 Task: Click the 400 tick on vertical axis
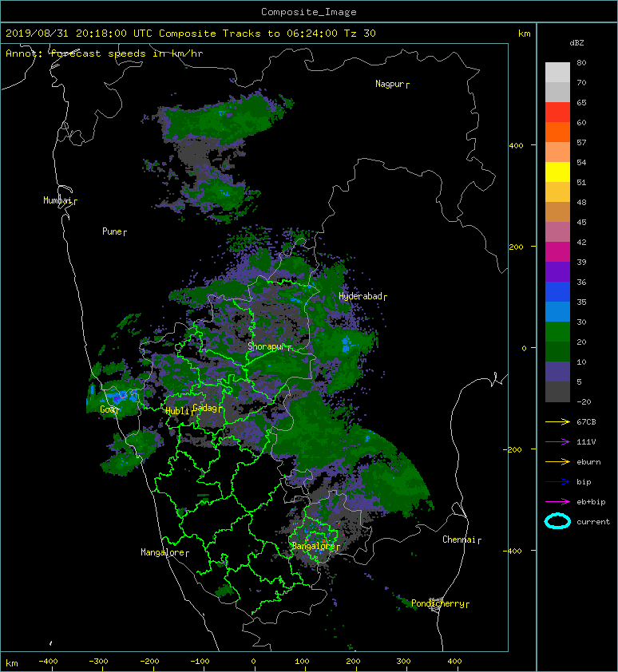516,146
